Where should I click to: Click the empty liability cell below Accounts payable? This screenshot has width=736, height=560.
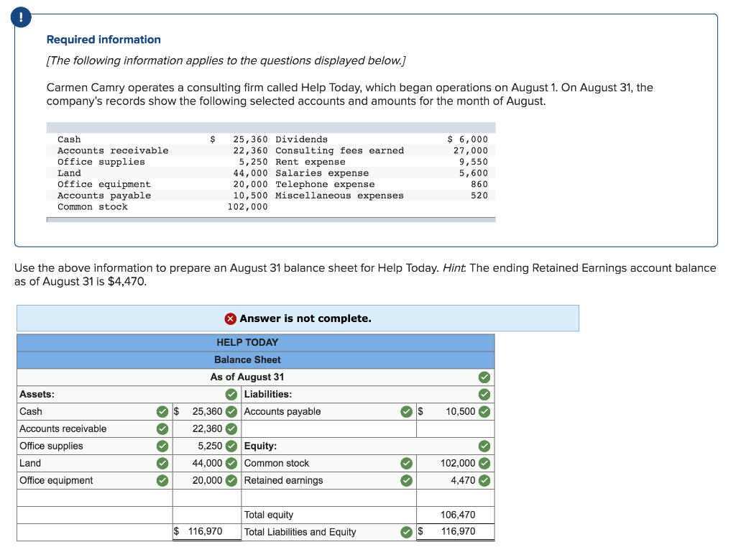coord(328,428)
